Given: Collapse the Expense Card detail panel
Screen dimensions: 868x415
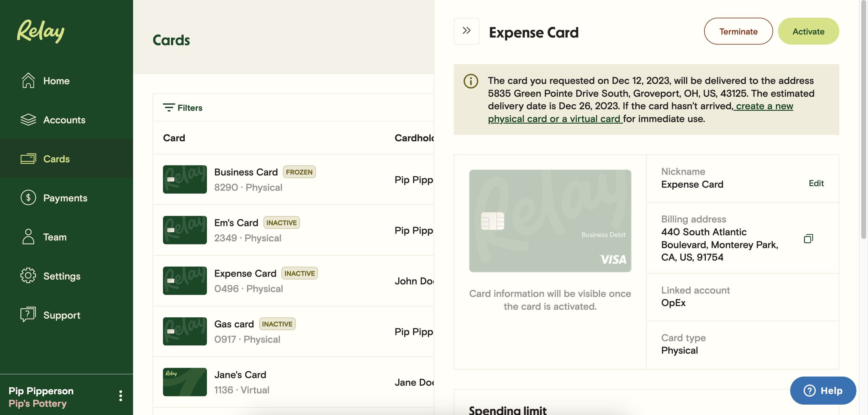Looking at the screenshot, I should coord(466,31).
